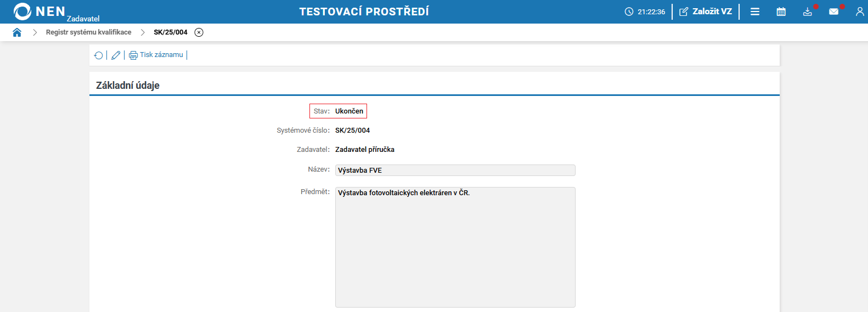Click the Založit VZ button
The width and height of the screenshot is (868, 312).
click(706, 12)
